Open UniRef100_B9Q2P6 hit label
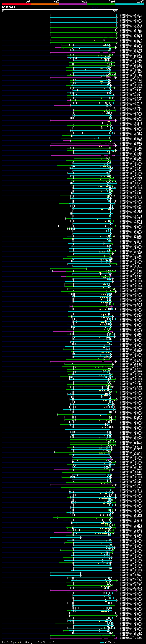Viewport: 146px width, 644px height. pyautogui.click(x=131, y=168)
